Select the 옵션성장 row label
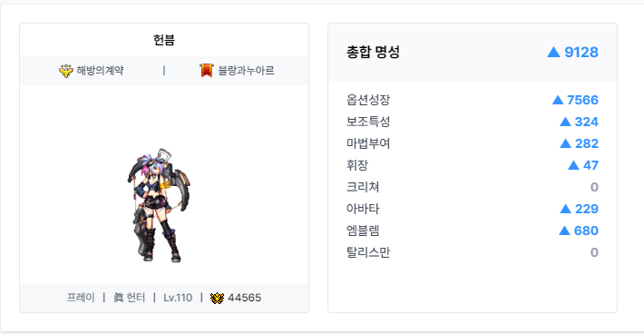This screenshot has height=334, width=644. pyautogui.click(x=368, y=100)
